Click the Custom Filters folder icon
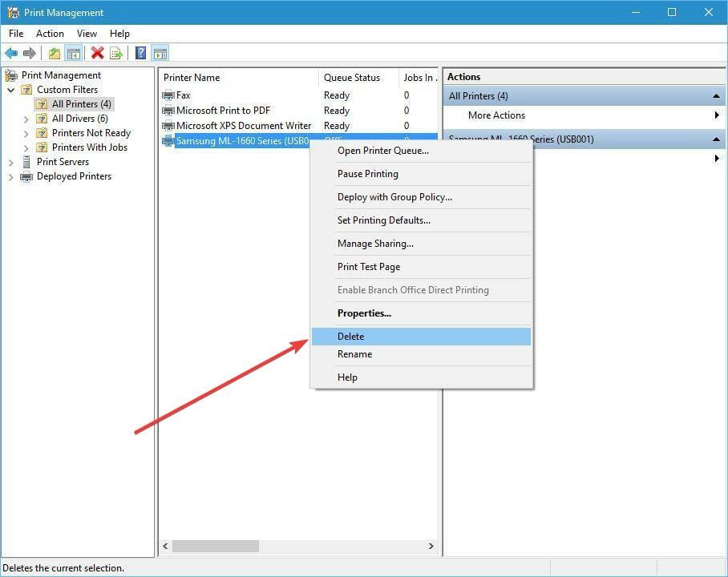 [27, 90]
